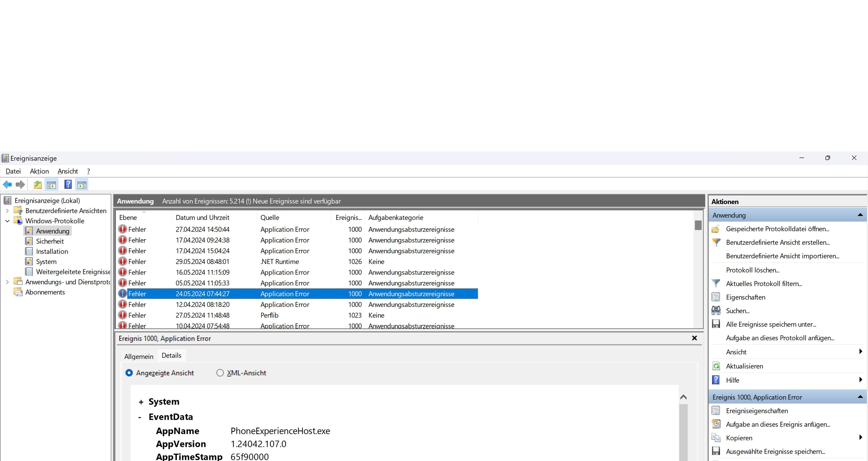Click the binoculars icon beside Suchen
This screenshot has width=868, height=461.
(716, 310)
